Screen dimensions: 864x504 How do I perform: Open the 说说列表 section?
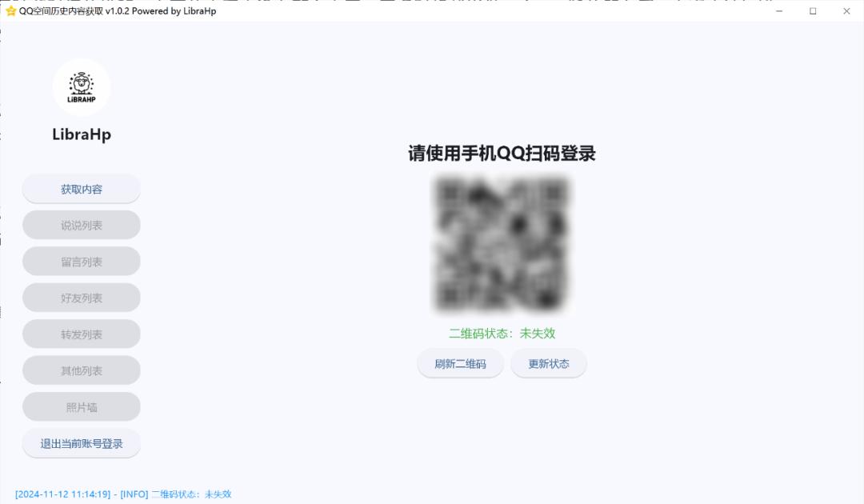click(81, 225)
